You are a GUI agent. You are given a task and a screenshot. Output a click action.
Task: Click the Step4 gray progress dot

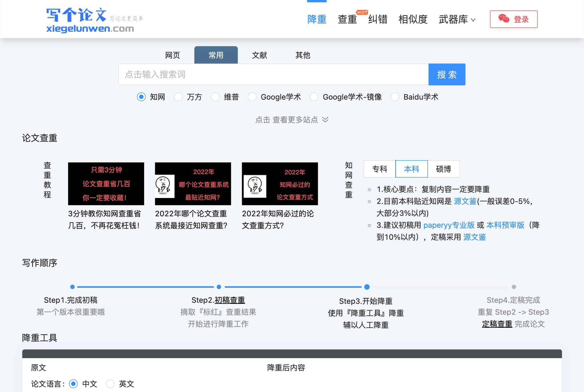(514, 287)
